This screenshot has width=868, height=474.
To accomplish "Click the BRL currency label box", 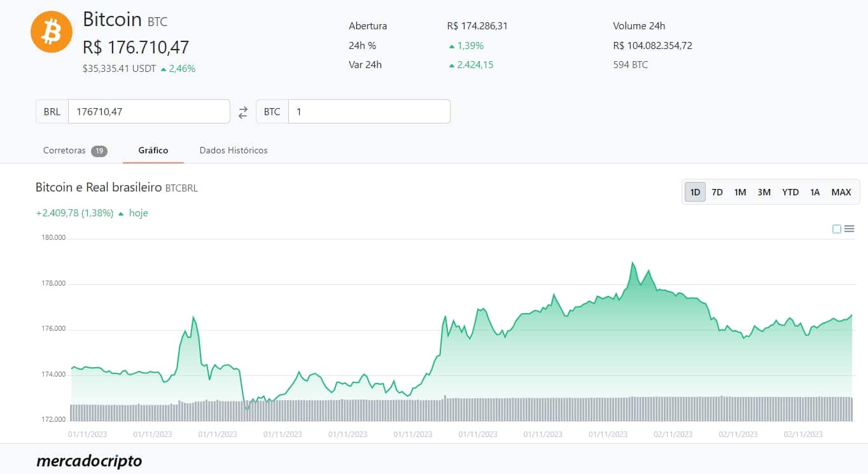I will point(52,111).
